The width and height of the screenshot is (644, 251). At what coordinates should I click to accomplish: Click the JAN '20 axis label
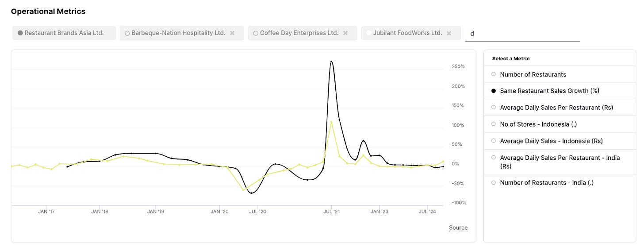(x=219, y=212)
